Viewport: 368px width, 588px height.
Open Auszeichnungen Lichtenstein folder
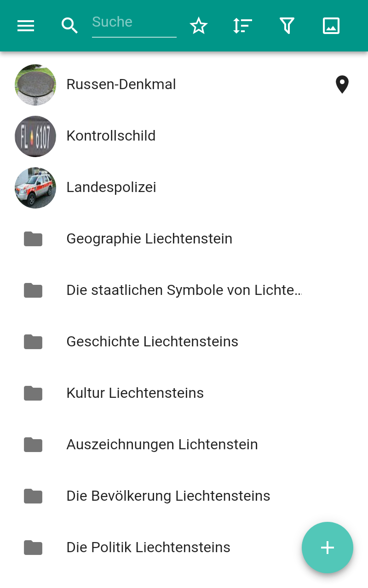[x=184, y=445]
